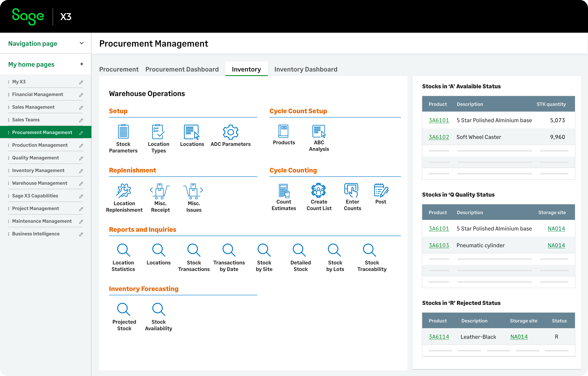Open the Procurement Dashboard tab
Screen dimensions: 588x376
click(182, 69)
